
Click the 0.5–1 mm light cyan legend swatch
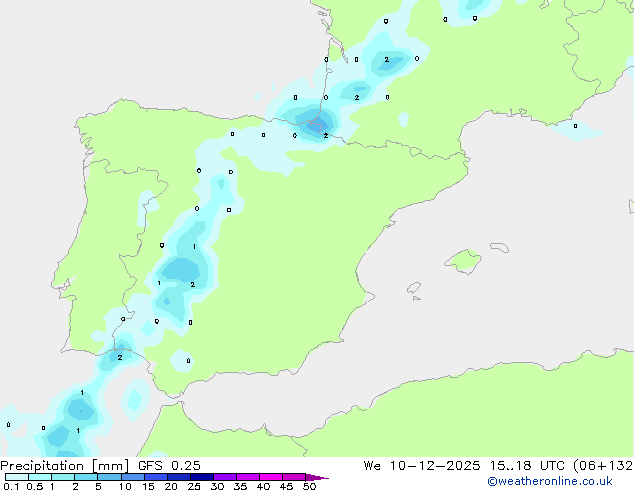(40, 477)
